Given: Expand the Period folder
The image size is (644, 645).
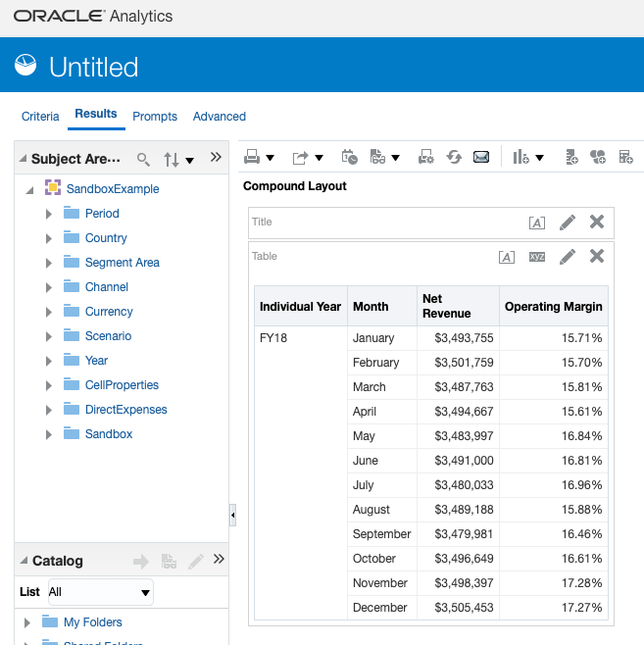Looking at the screenshot, I should (x=48, y=214).
